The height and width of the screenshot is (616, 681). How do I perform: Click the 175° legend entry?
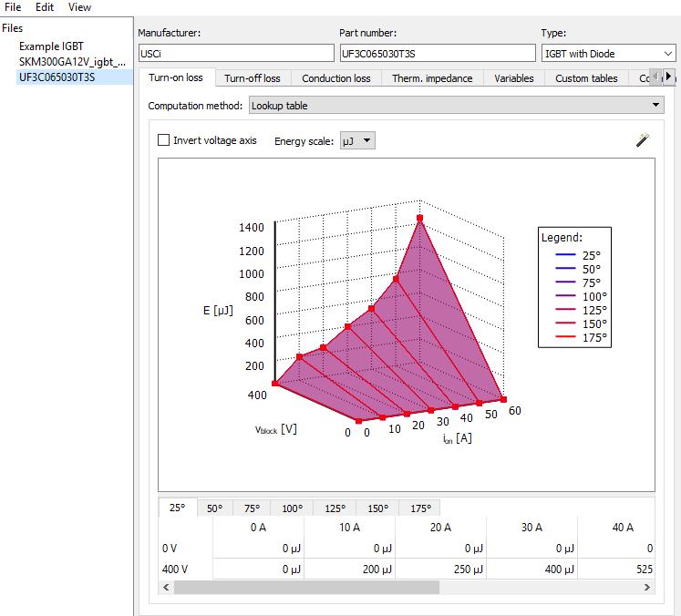[x=581, y=337]
